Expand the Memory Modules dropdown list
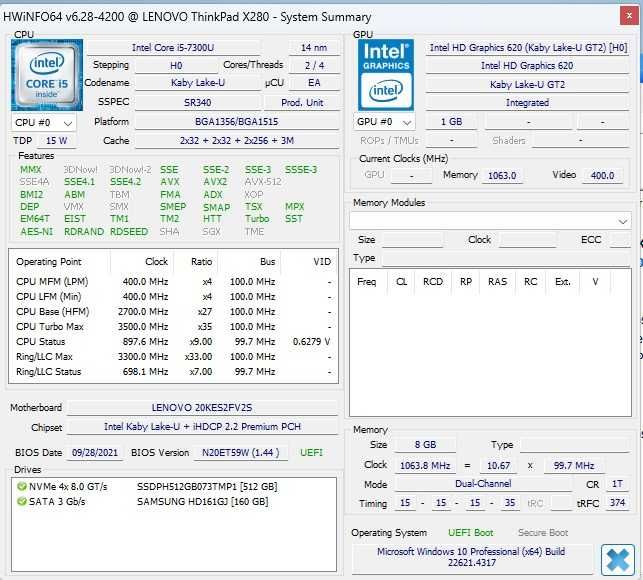This screenshot has width=643, height=580. [490, 221]
